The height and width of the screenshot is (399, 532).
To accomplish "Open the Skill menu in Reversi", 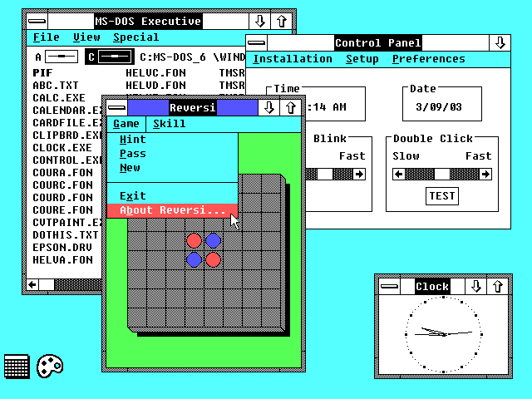I will (170, 124).
